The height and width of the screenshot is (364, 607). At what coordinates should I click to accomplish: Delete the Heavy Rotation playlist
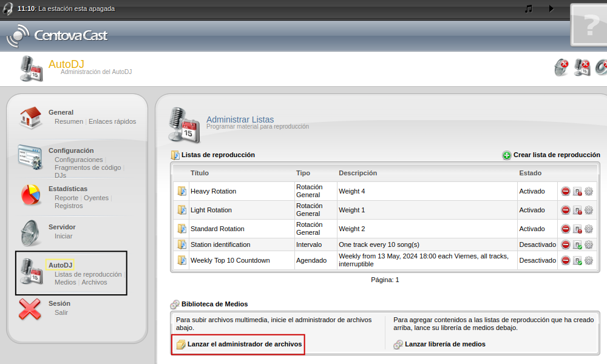[x=565, y=192]
